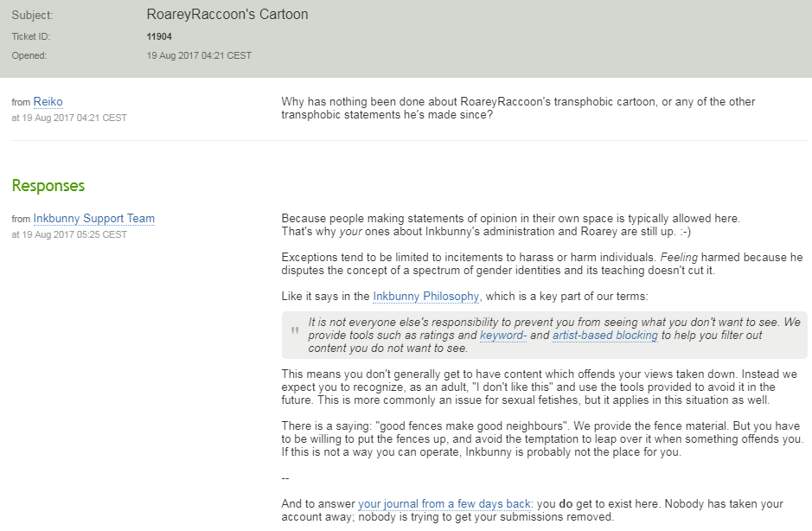Click the 'Subject:' field label
This screenshot has height=531, width=812.
click(32, 16)
